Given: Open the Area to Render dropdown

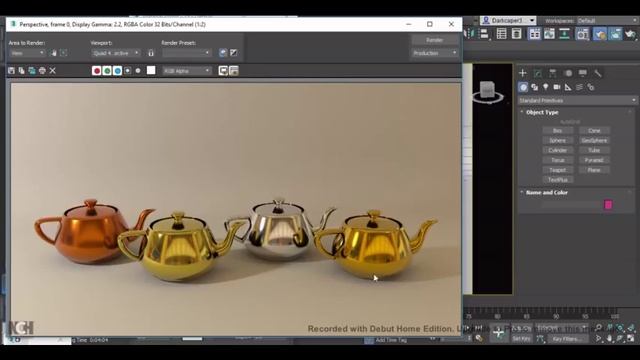Looking at the screenshot, I should click(27, 53).
